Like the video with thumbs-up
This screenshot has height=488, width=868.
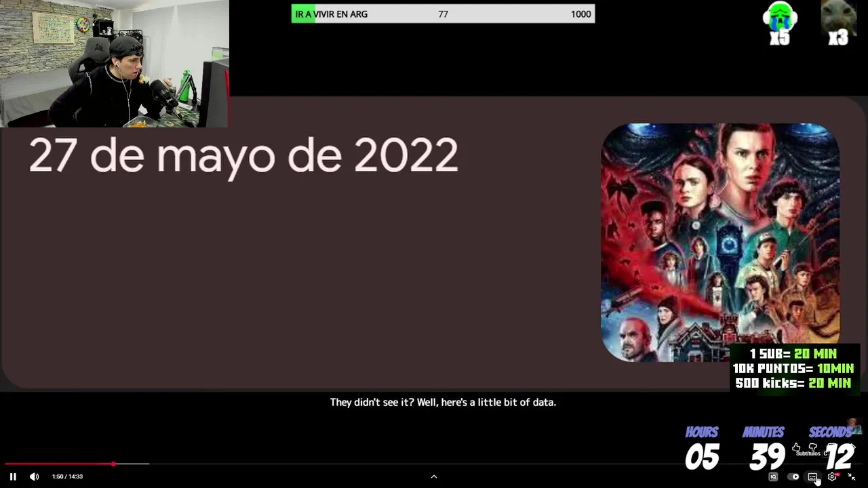click(x=797, y=448)
